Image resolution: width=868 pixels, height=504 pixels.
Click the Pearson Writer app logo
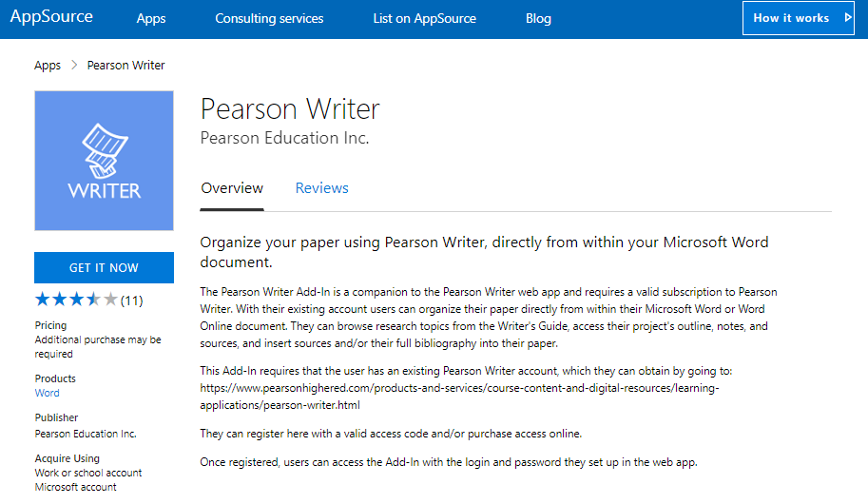tap(104, 161)
